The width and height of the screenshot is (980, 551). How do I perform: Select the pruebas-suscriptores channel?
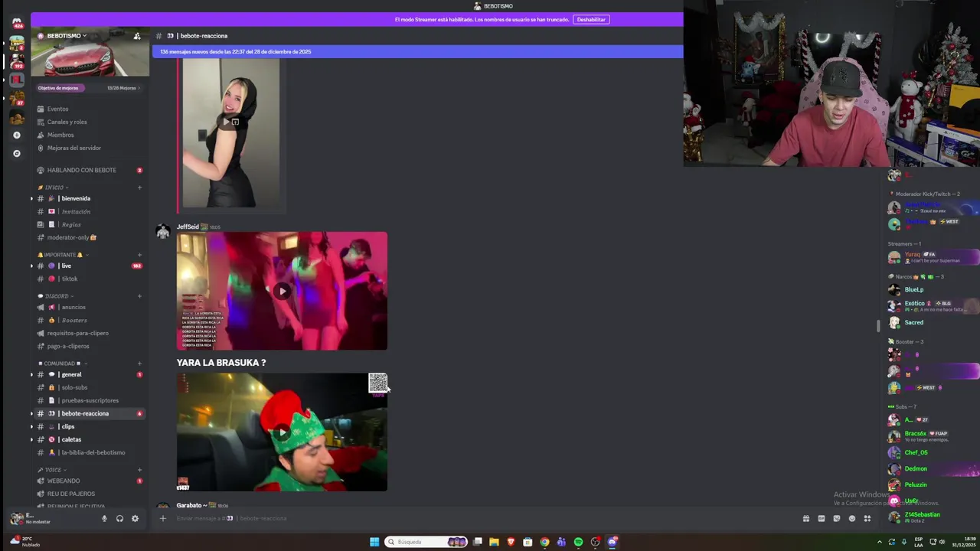[x=90, y=400]
